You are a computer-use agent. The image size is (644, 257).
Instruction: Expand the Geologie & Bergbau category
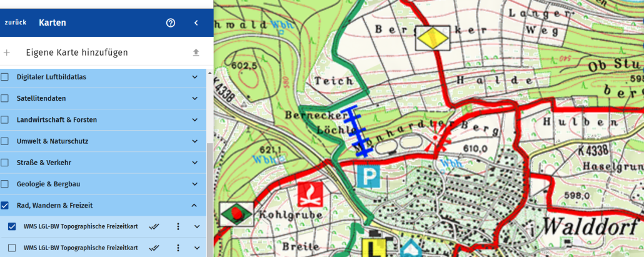tap(195, 184)
